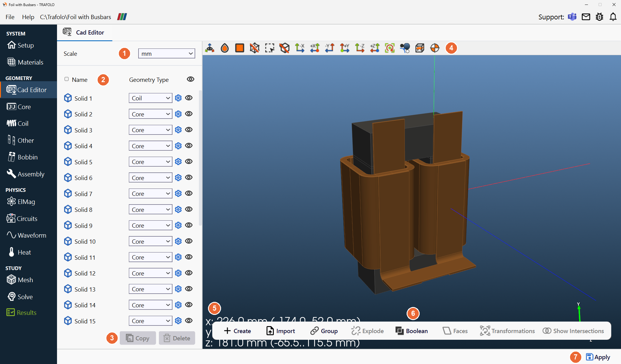Set view direction to -Y
The image size is (621, 364).
point(330,48)
